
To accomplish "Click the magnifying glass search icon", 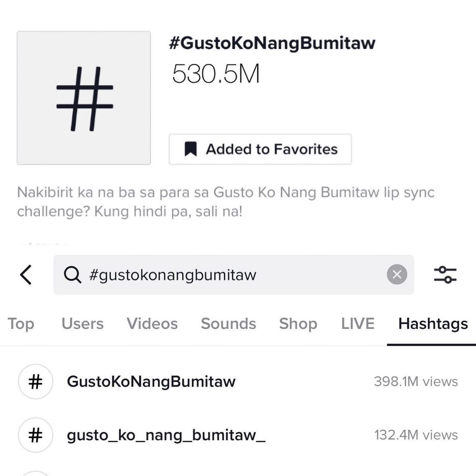I will (x=72, y=275).
